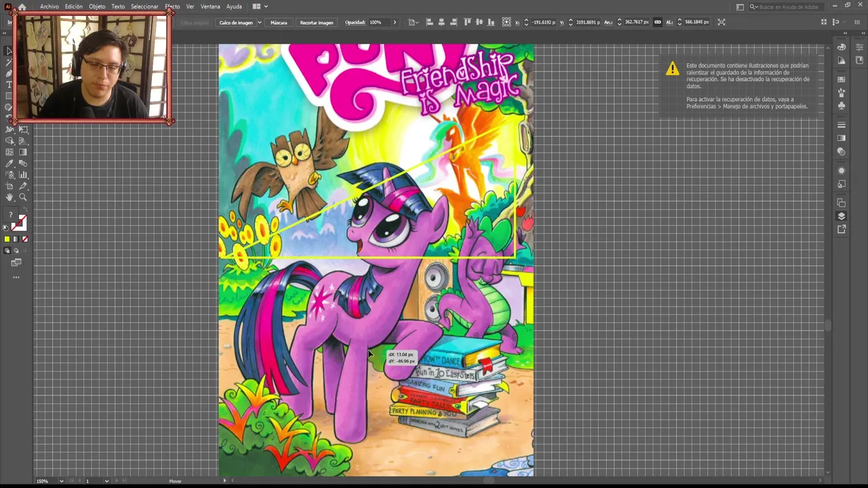Click the Stroke swatch with red slash

point(20,224)
